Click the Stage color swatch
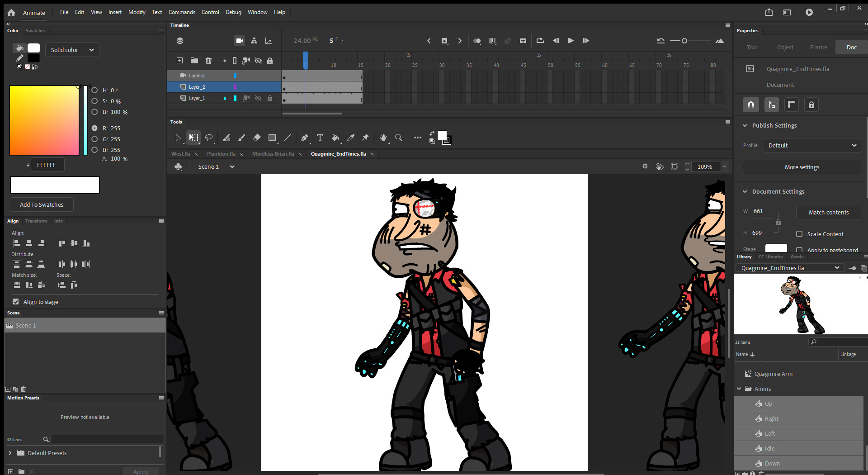Viewport: 868px width, 475px height. click(x=776, y=248)
